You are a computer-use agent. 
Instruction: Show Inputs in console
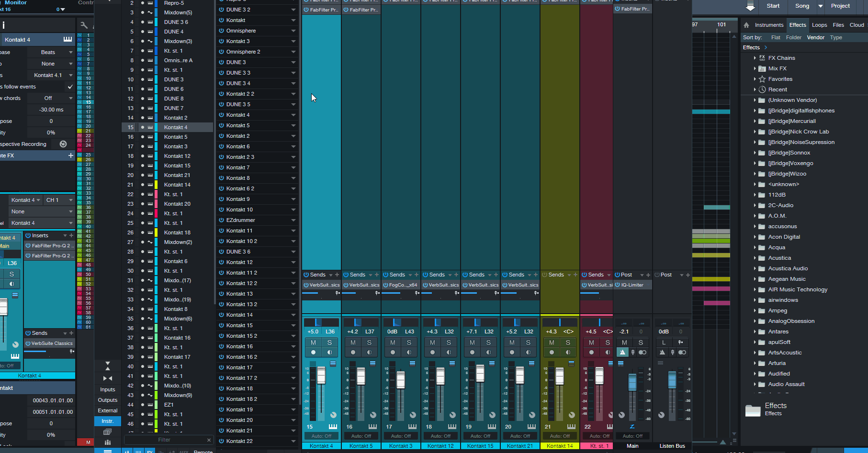(x=108, y=389)
